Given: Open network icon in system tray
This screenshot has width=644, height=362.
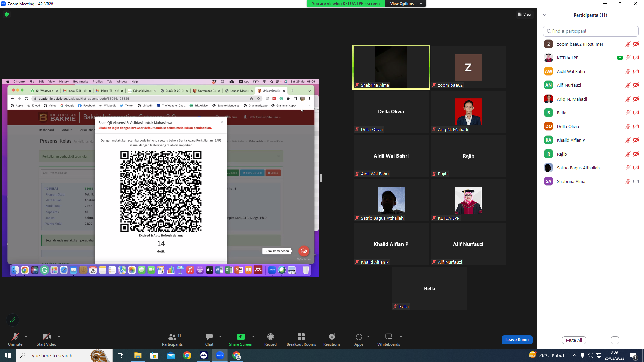Looking at the screenshot, I should 599,355.
